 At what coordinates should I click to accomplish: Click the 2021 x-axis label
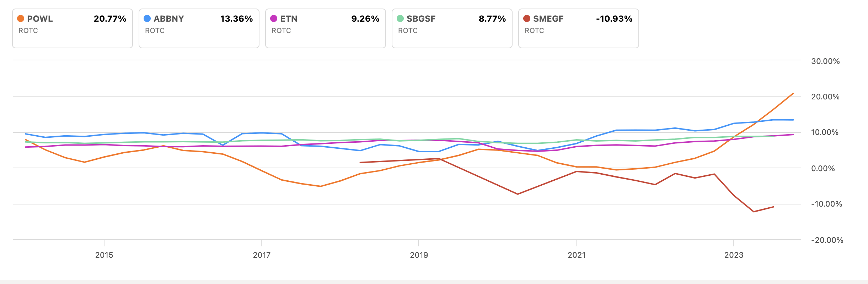(x=577, y=255)
